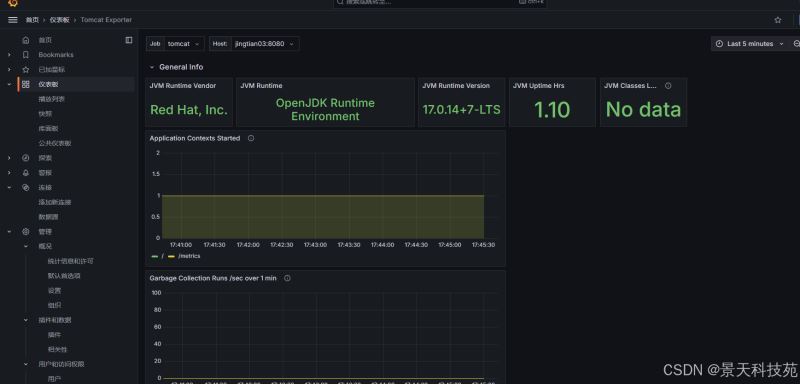Open the Host jingtian03:8080 dropdown
Screen dimensions: 800x384
click(x=265, y=44)
